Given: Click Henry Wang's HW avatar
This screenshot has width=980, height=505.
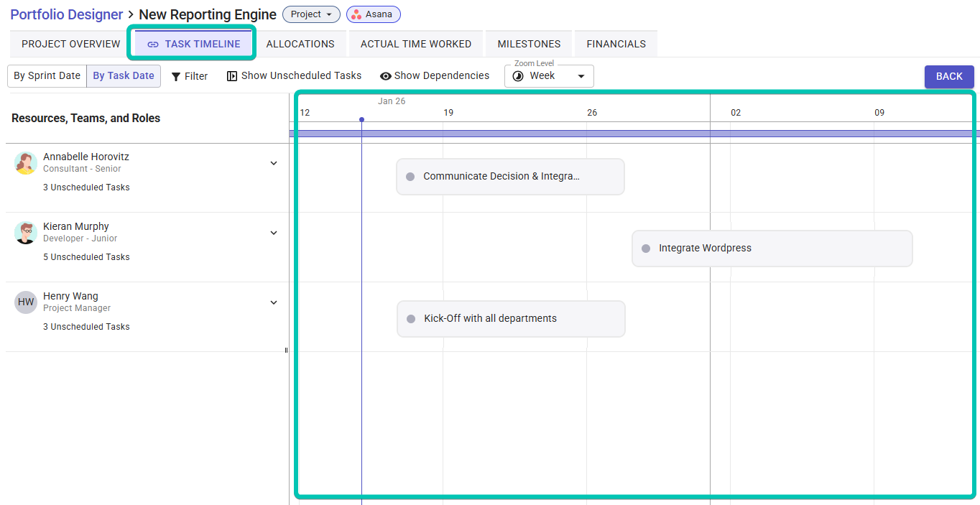Looking at the screenshot, I should pos(25,302).
